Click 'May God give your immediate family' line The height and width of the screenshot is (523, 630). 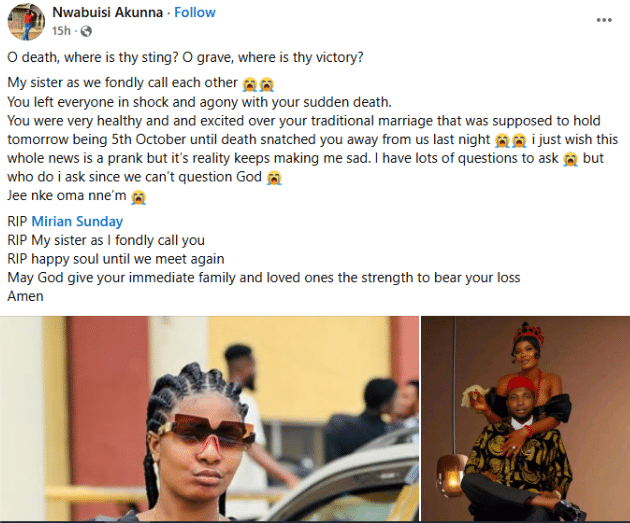[x=264, y=278]
